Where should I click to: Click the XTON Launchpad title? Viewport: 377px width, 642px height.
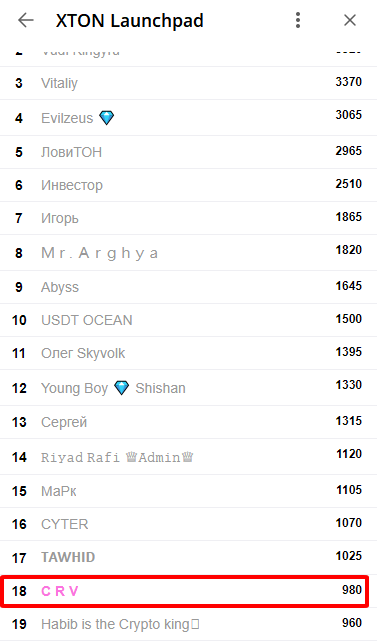click(130, 20)
